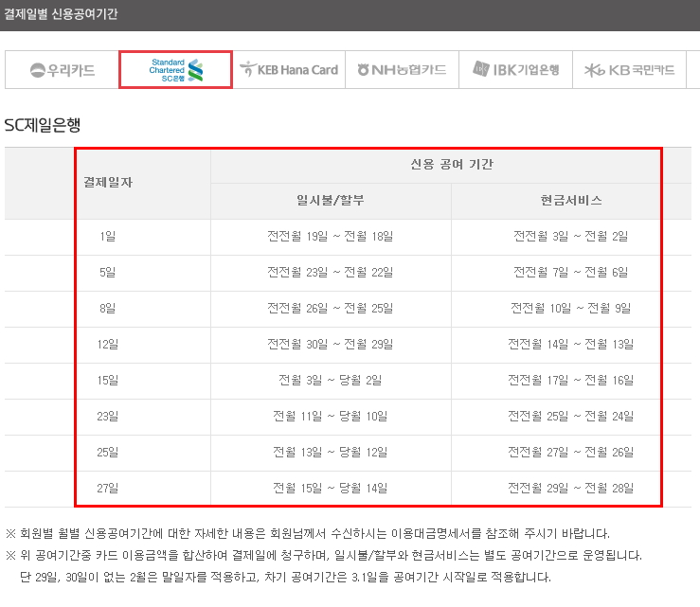Click 전전월 19일 ~ 전월 18일 cell

pyautogui.click(x=330, y=237)
